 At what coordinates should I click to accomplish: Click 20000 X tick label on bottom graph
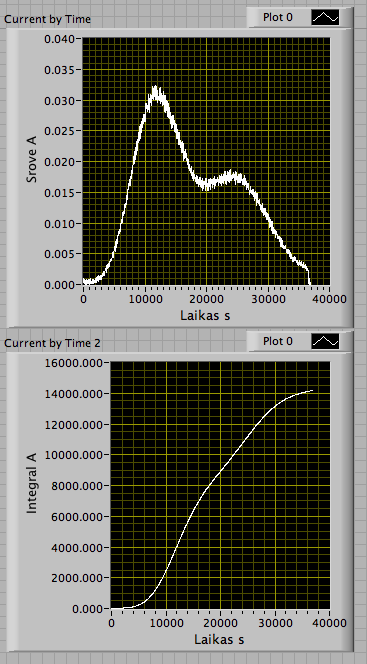[220, 623]
